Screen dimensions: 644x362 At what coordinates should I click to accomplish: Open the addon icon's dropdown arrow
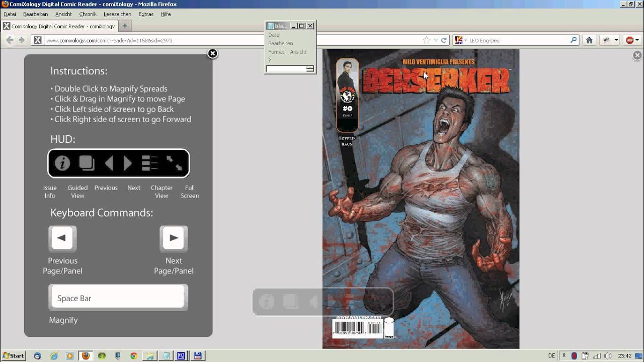coord(616,40)
